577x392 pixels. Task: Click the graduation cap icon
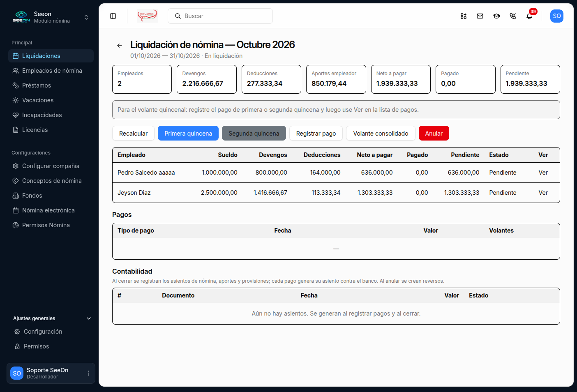pos(496,16)
